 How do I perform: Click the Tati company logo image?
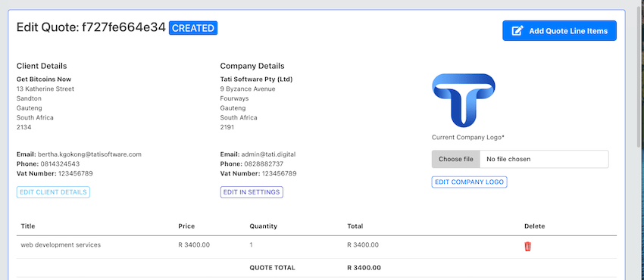pos(463,101)
